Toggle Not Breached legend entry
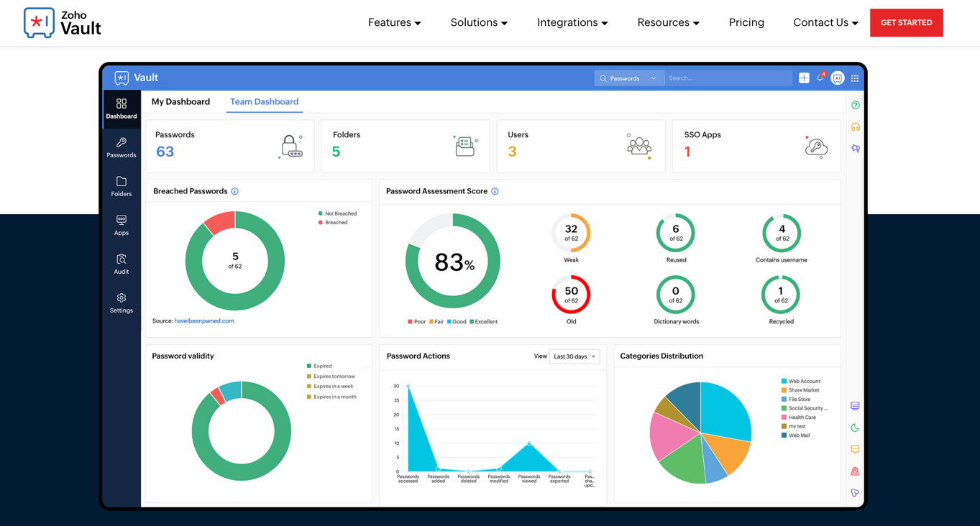 coord(337,213)
